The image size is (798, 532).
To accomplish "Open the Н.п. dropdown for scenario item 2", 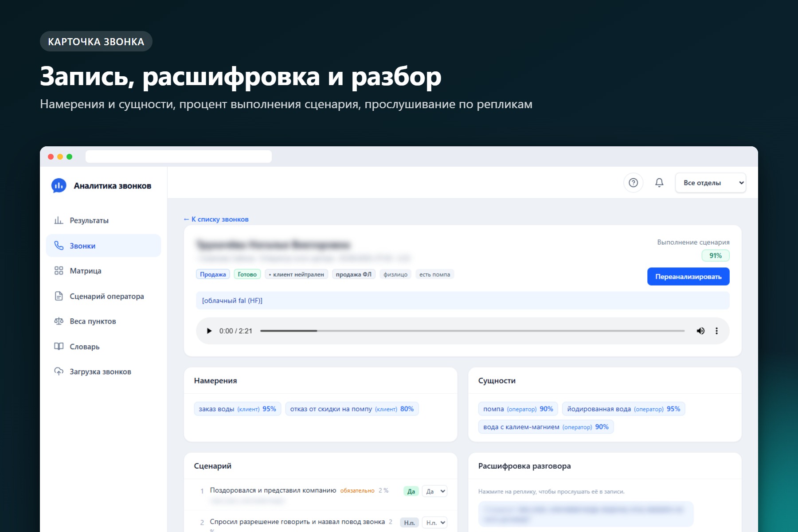I will tap(434, 523).
